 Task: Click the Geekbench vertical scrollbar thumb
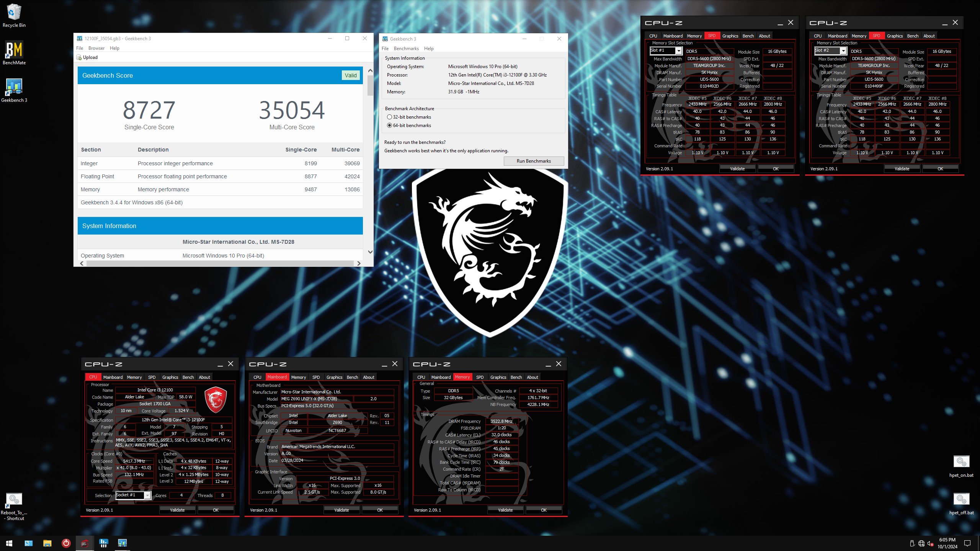[370, 85]
